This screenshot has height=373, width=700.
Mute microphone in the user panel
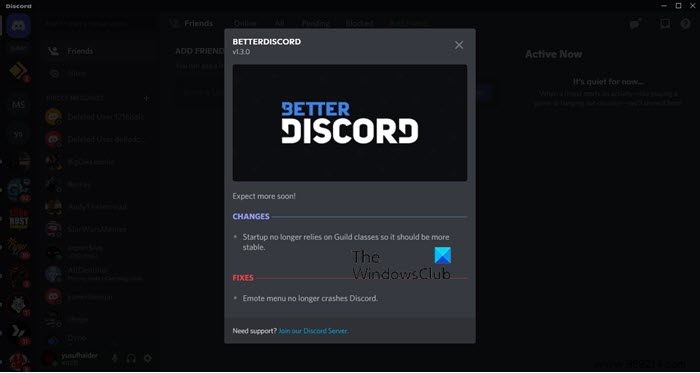[115, 358]
